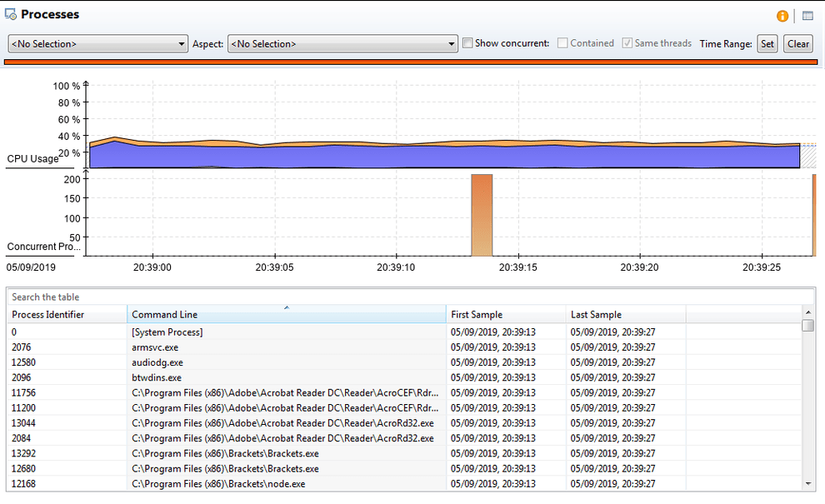
Task: Select the [System Process] row
Action: click(x=250, y=332)
